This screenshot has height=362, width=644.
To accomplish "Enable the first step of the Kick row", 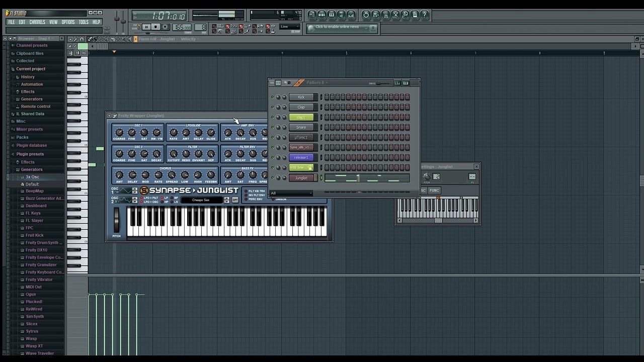I will 327,97.
